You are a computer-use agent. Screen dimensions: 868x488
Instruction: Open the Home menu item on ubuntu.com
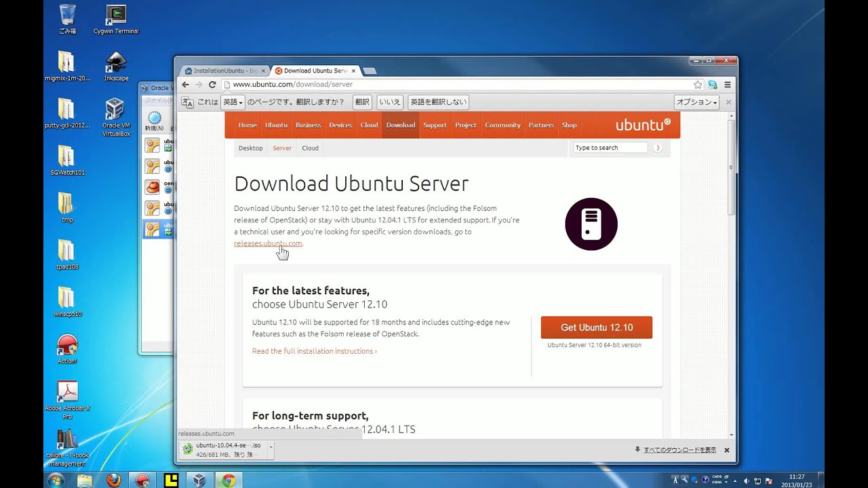tap(248, 125)
